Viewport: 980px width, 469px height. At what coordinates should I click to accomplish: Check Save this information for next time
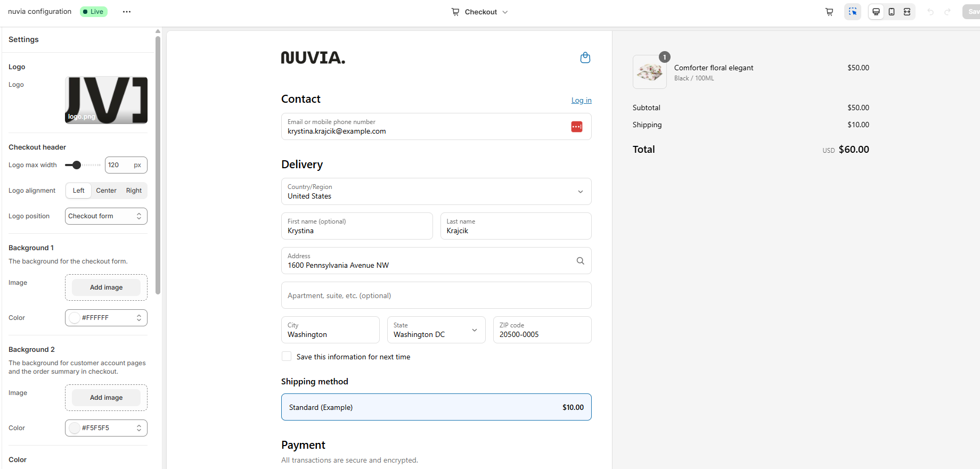(287, 357)
